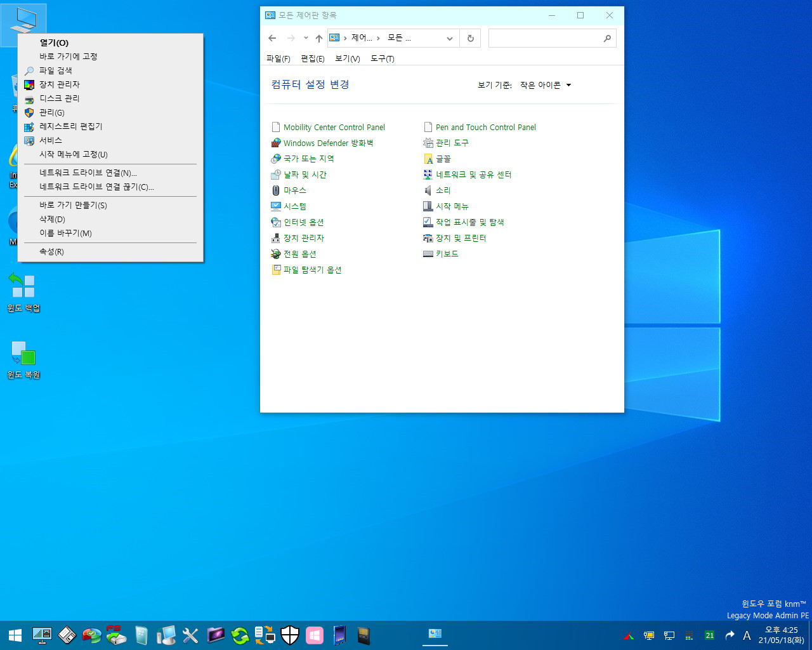Open 파일 탐색기 옵션 item

click(306, 270)
